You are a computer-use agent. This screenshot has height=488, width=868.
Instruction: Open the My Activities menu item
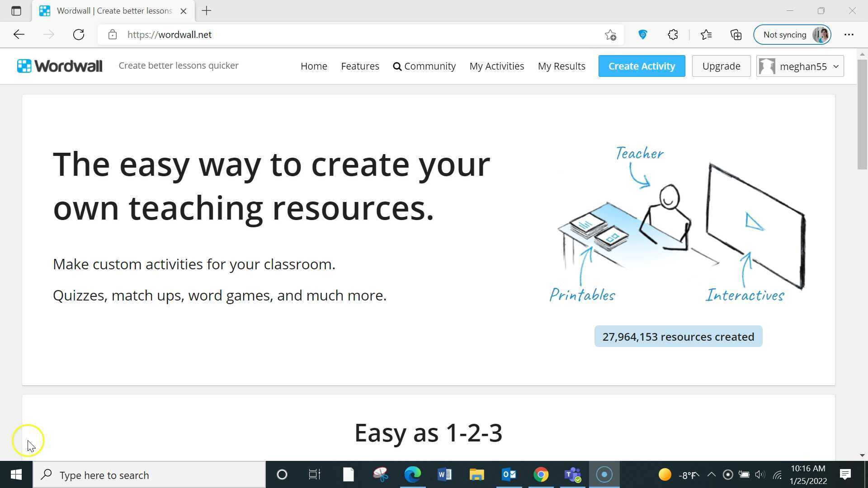tap(496, 66)
